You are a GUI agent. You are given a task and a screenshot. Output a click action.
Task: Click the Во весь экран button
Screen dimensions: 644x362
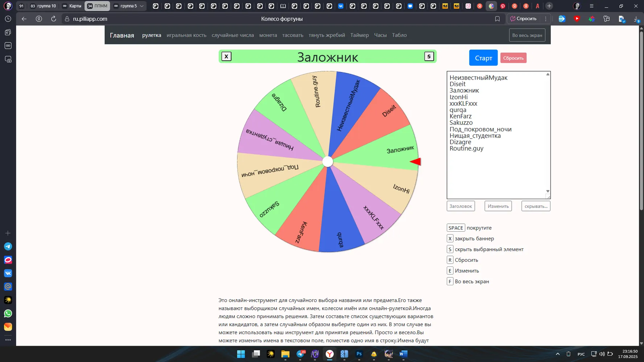pyautogui.click(x=527, y=35)
